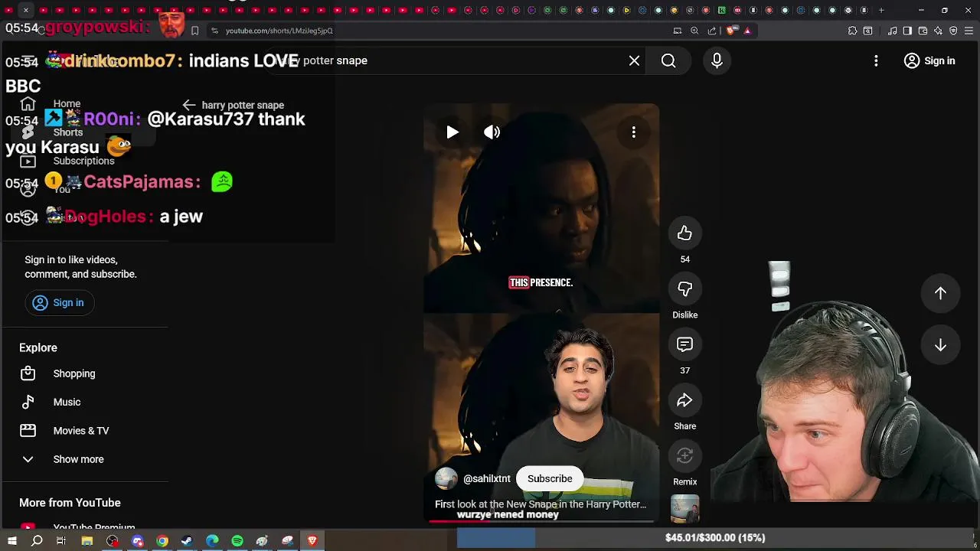Open Windows taskbar search
Screen dimensions: 980x551
point(37,541)
